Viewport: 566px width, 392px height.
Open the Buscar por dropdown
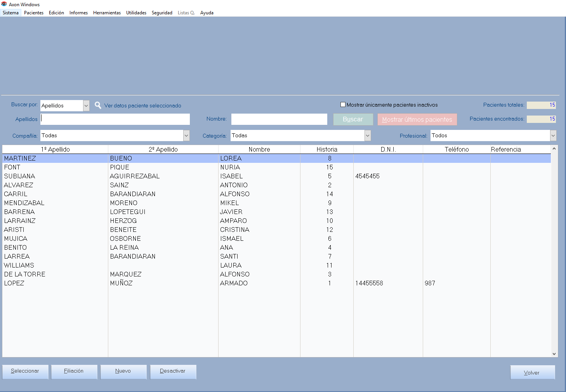point(86,105)
